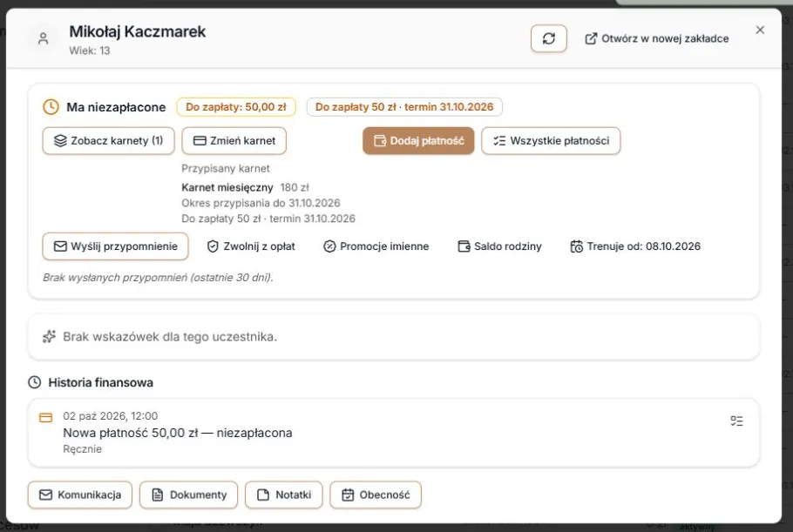The height and width of the screenshot is (532, 793).
Task: Click Okres przypisania do 31.10.2026 text
Action: 261,203
